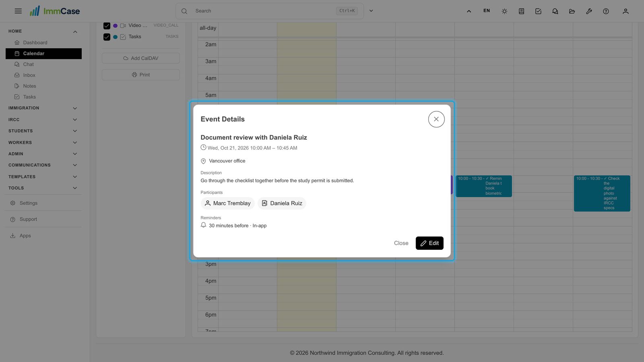Screen dimensions: 644x362
Task: Open the search dropdown chevron
Action: coord(371,11)
